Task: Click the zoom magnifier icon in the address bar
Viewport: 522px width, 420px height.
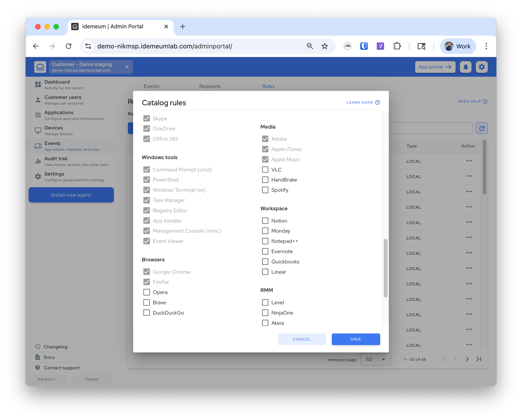Action: [310, 46]
